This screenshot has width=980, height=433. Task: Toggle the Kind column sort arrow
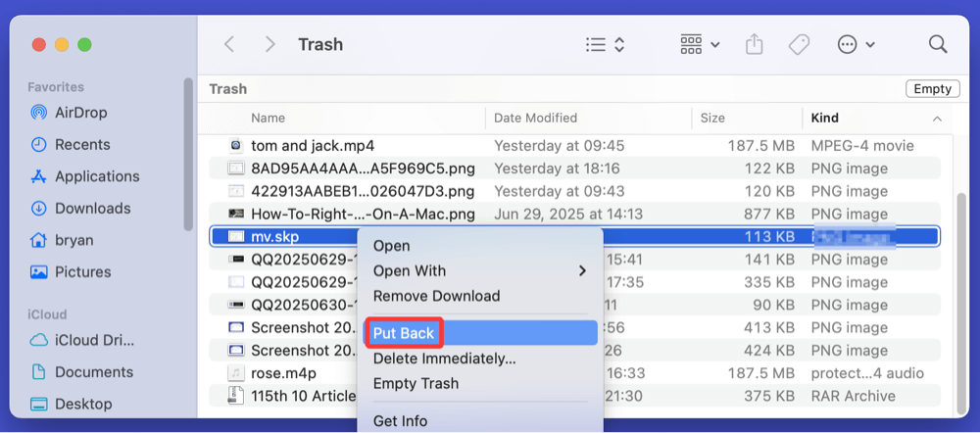tap(937, 119)
